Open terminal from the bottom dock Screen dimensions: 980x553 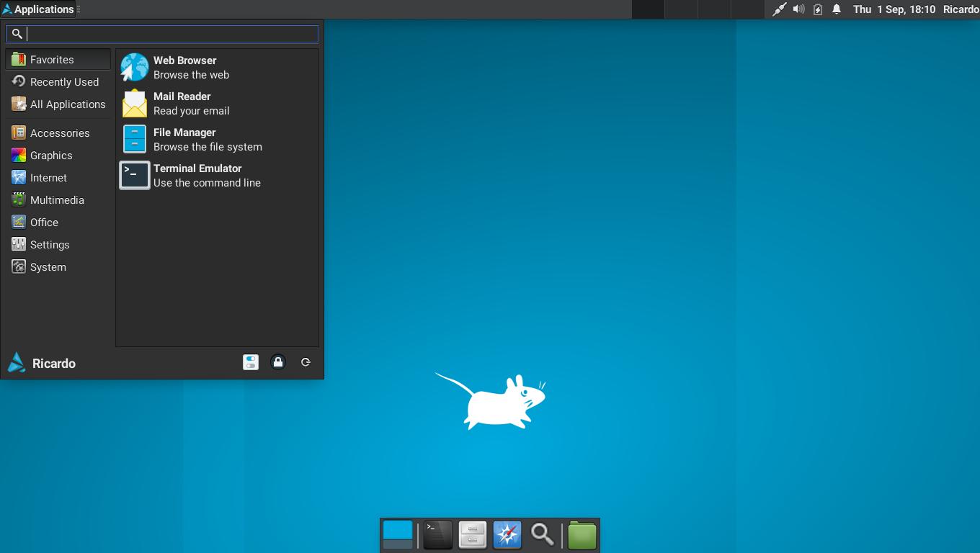tap(437, 535)
